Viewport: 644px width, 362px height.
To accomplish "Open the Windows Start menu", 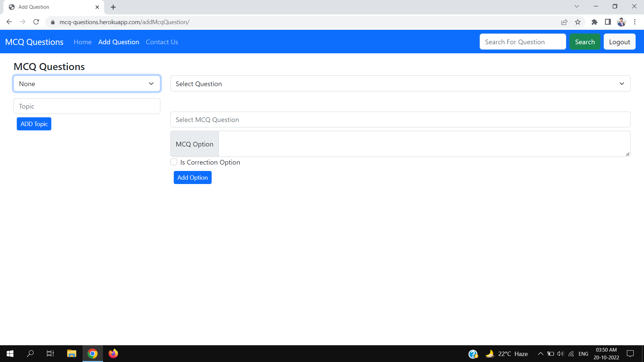I will point(10,354).
